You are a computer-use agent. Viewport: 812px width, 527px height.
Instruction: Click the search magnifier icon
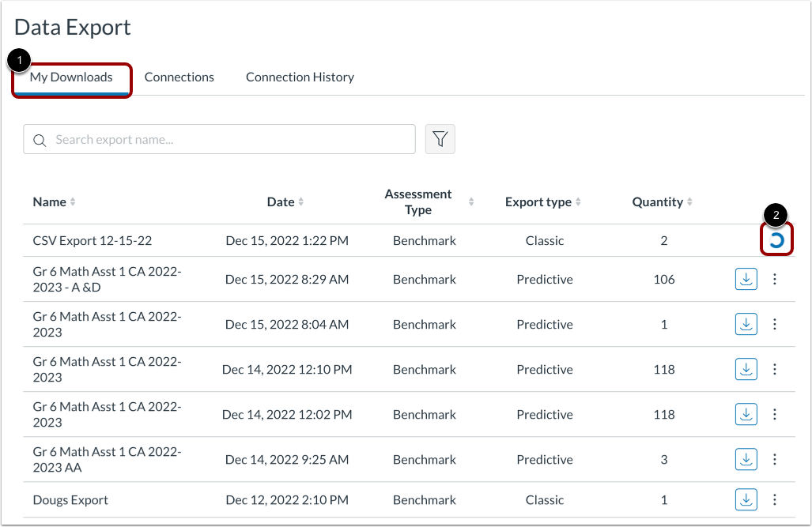[x=40, y=139]
